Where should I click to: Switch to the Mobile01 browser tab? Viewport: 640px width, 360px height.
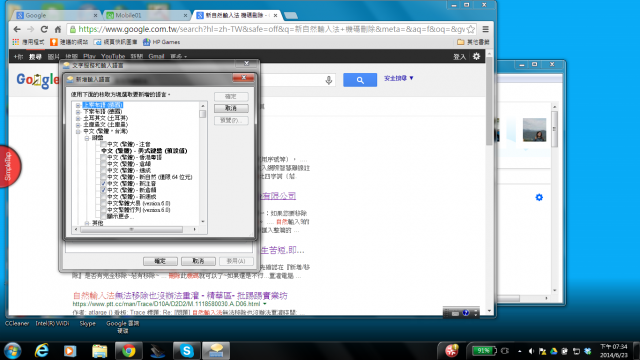point(147,15)
